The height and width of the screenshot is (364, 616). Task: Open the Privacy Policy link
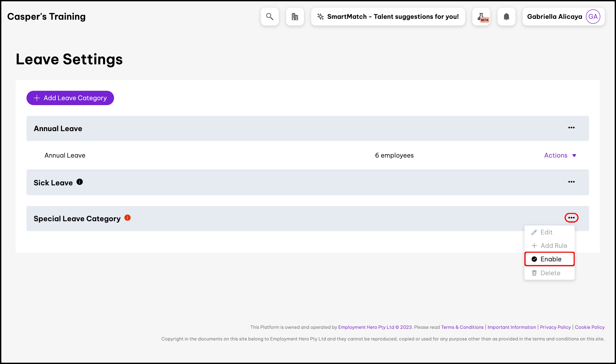pyautogui.click(x=555, y=327)
